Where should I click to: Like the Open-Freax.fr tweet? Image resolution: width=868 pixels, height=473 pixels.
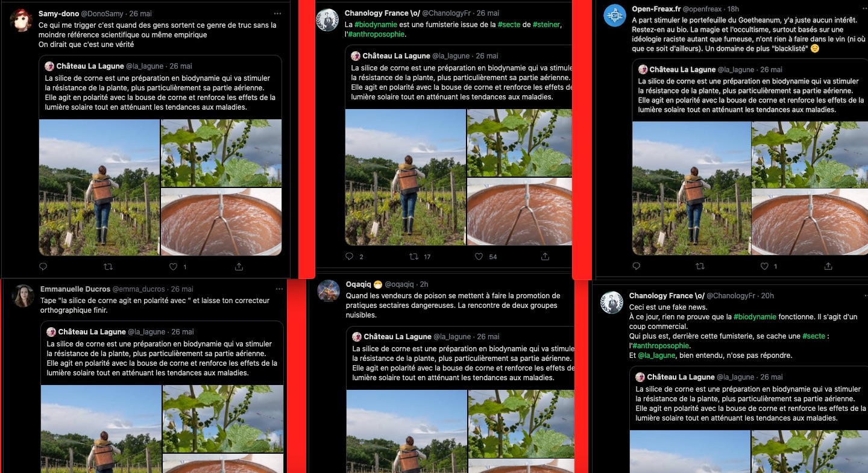[764, 266]
